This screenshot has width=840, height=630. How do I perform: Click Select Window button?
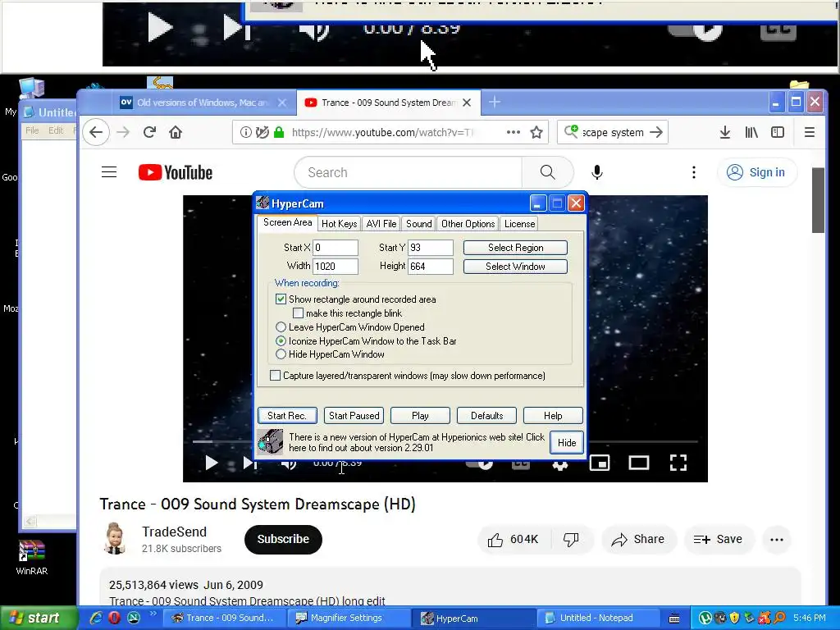tap(515, 267)
